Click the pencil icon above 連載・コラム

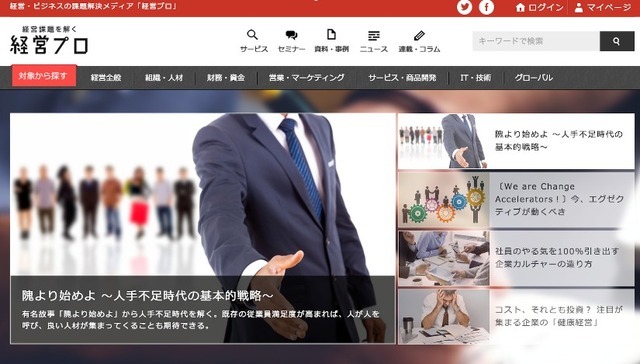419,36
